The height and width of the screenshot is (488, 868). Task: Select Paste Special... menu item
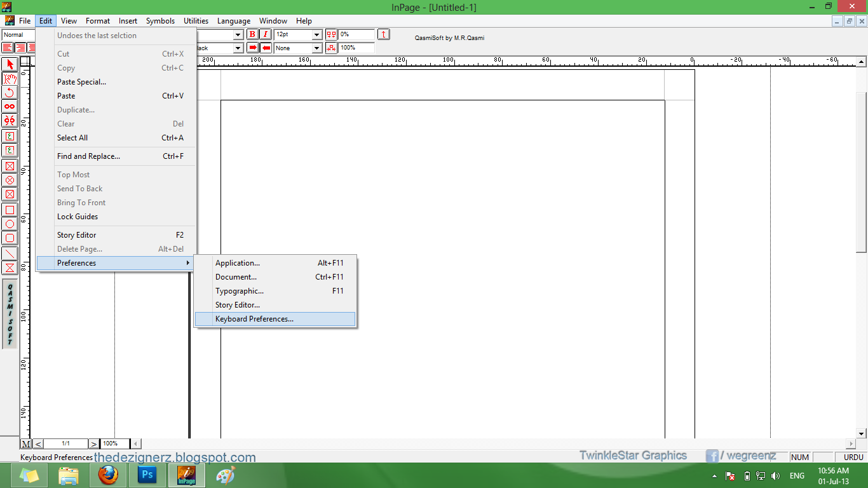[x=116, y=82]
